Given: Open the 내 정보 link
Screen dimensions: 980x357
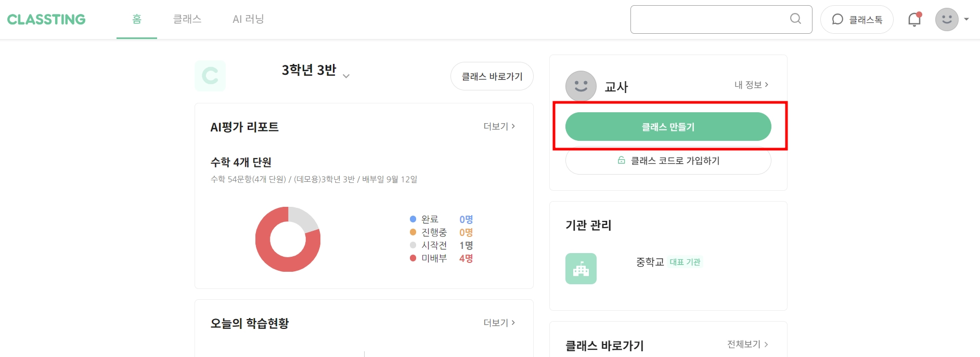Looking at the screenshot, I should point(751,85).
